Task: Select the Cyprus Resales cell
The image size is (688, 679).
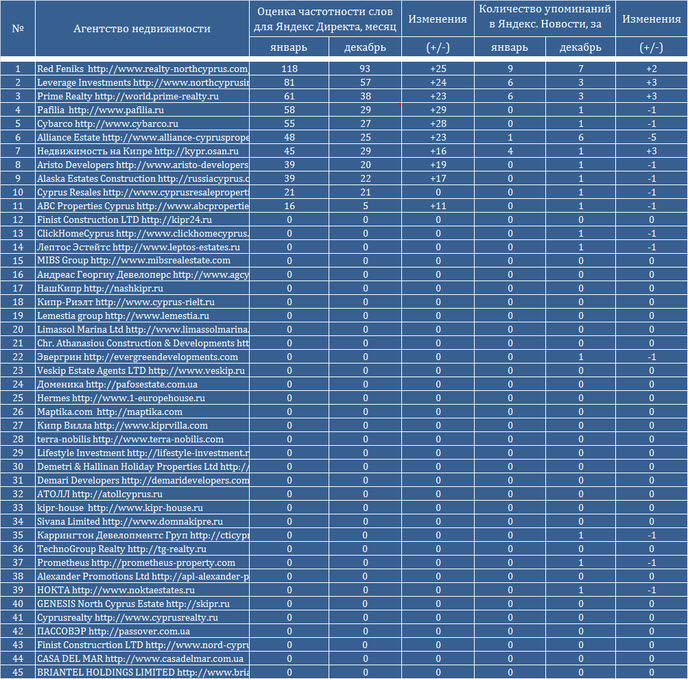Action: [x=142, y=192]
